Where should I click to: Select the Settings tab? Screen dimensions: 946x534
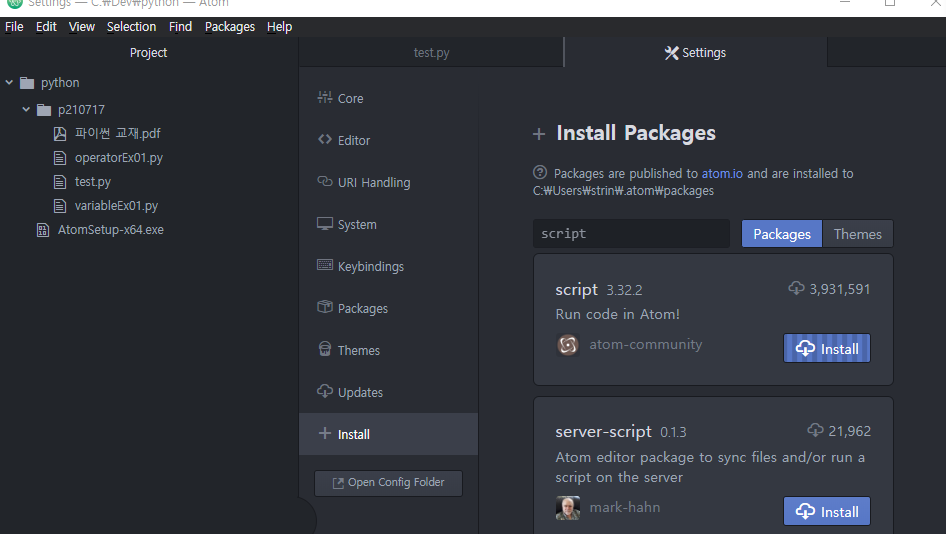coord(696,52)
